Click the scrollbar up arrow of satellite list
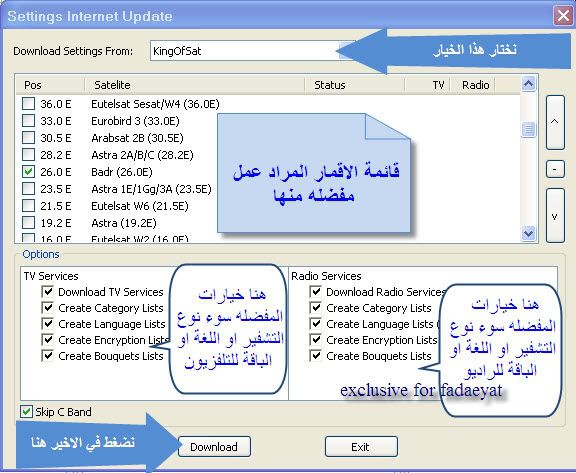Image resolution: width=576 pixels, height=473 pixels. click(x=528, y=84)
